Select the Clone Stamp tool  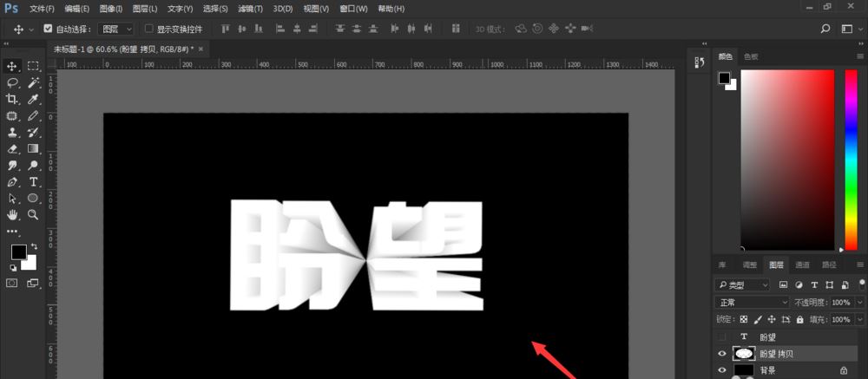click(x=11, y=132)
